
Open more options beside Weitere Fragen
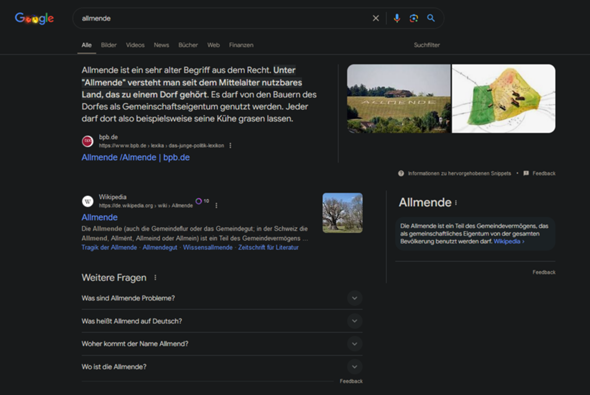coord(155,278)
